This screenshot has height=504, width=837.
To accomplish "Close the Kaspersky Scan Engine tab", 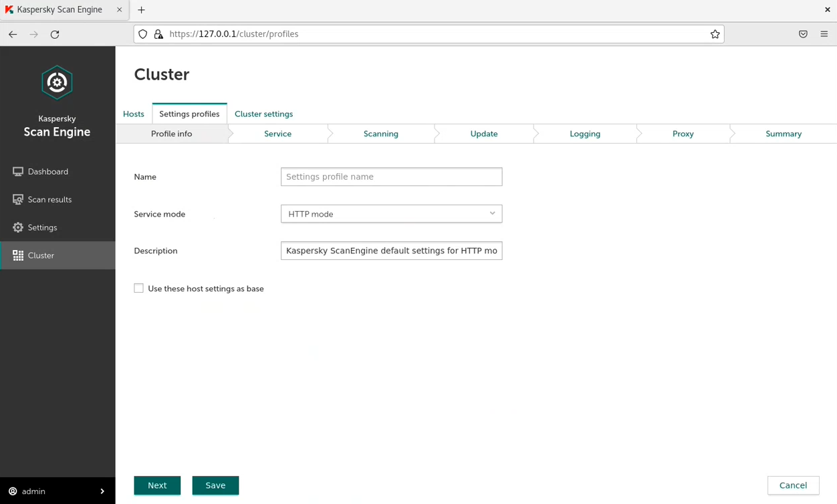I will pos(119,10).
